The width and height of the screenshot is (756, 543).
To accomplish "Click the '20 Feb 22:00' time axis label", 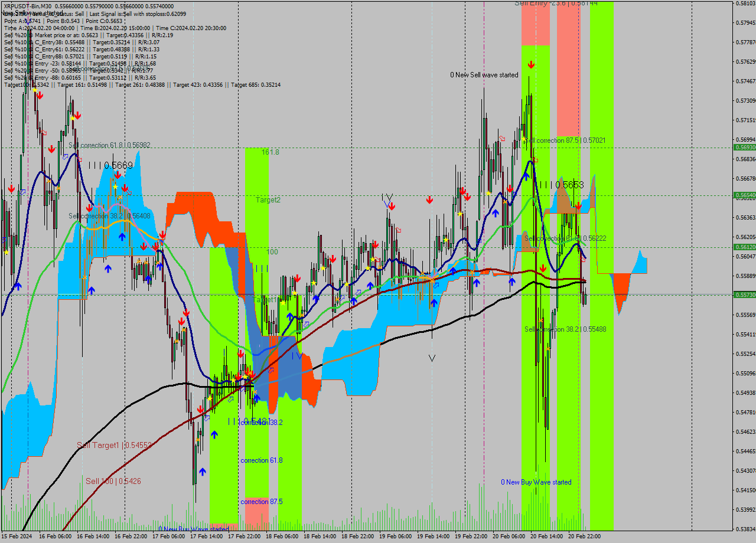I will pos(584,536).
